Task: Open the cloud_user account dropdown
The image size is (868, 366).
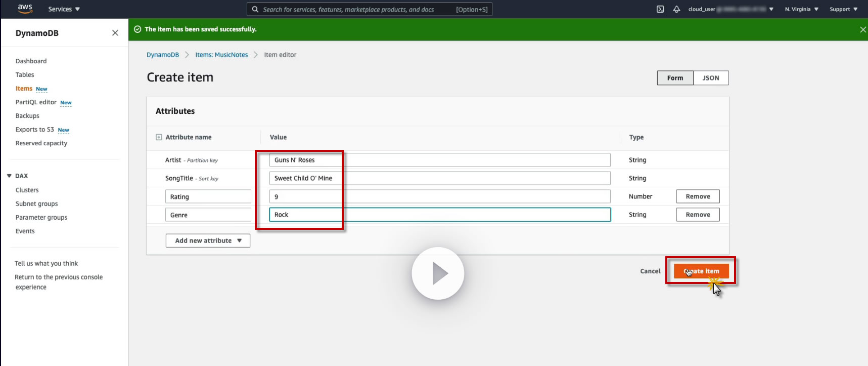Action: (x=730, y=9)
